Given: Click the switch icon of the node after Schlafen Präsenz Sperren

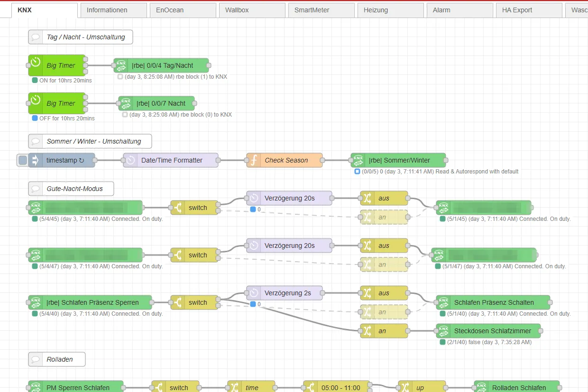Looking at the screenshot, I should [x=178, y=302].
